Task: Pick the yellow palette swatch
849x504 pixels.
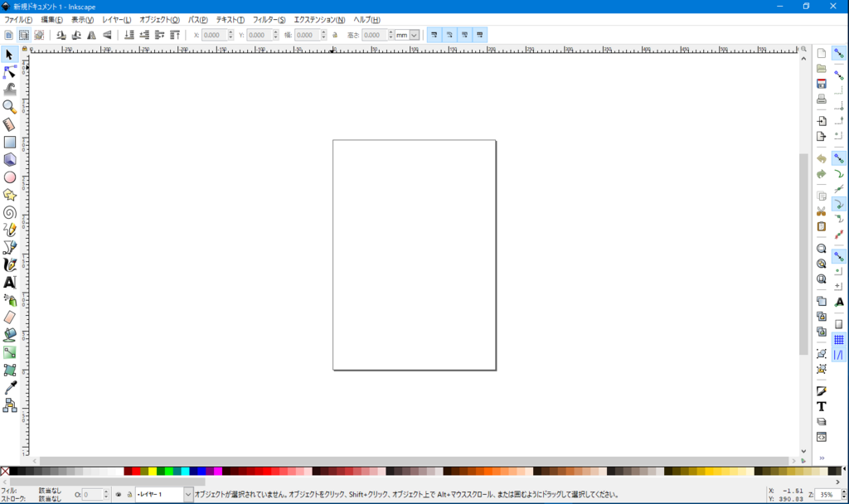Action: (153, 472)
